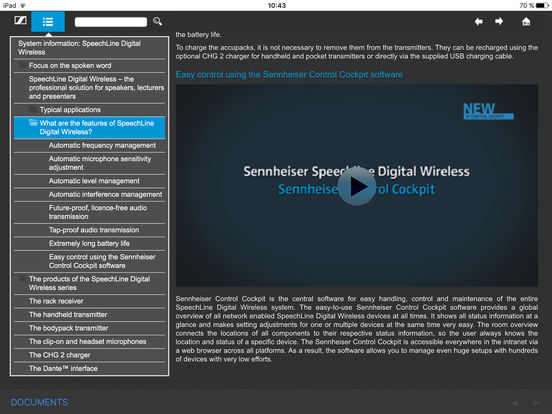This screenshot has height=414, width=552.
Task: Play the Control Cockpit video
Action: click(357, 186)
